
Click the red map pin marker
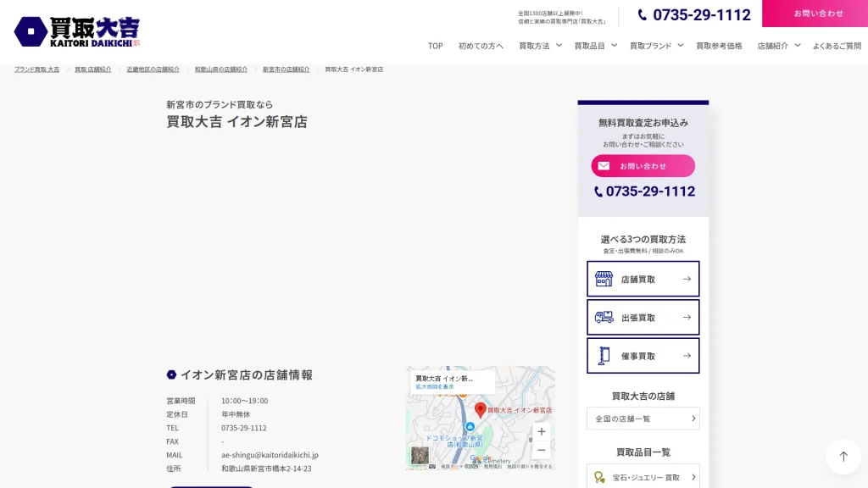click(481, 410)
